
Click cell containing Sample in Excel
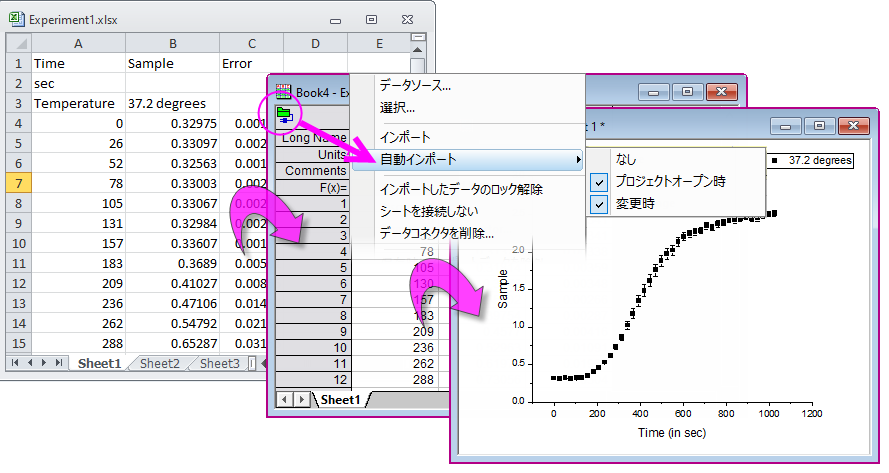coord(172,64)
